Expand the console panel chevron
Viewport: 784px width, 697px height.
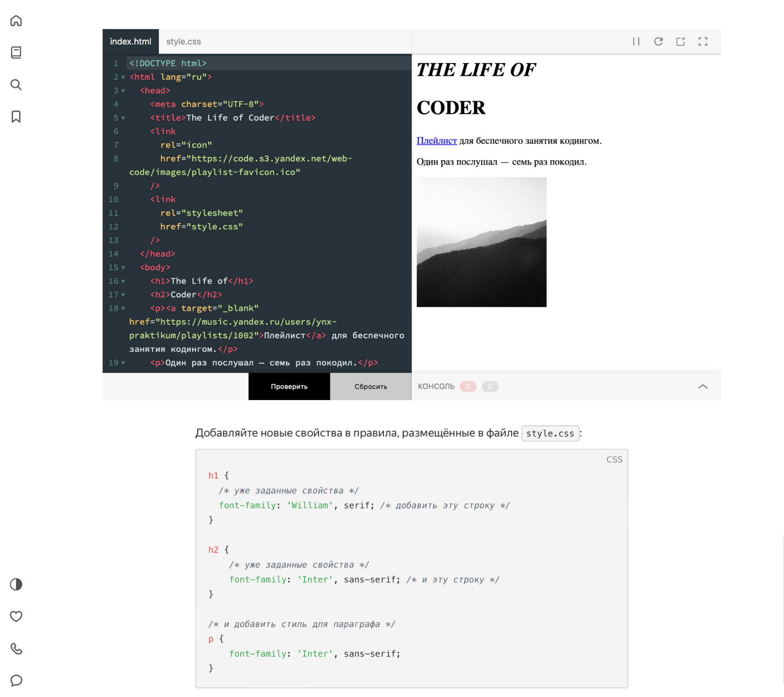point(703,387)
